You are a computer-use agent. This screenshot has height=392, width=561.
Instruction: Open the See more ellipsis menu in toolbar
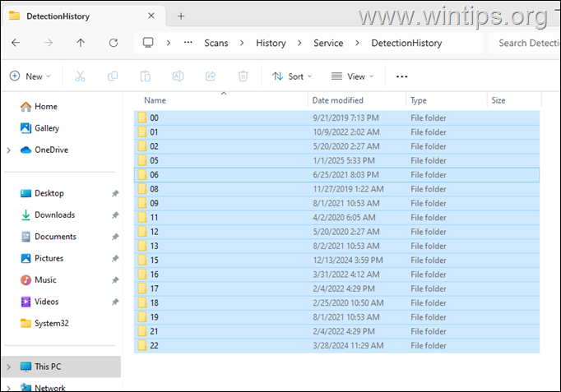[401, 76]
